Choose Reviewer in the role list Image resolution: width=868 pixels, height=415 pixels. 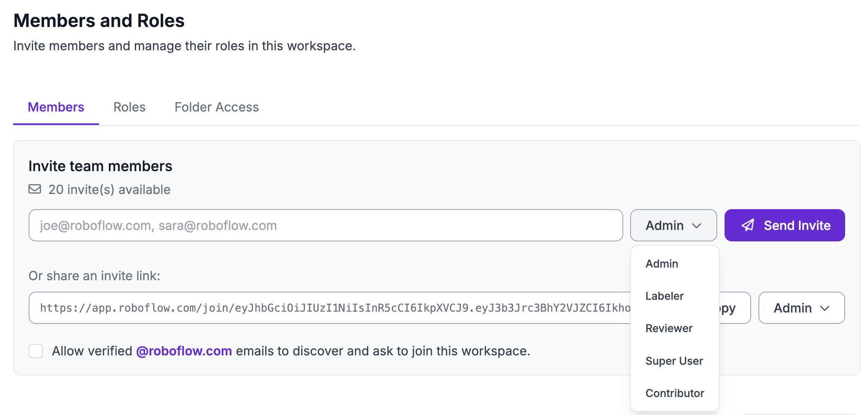point(669,328)
